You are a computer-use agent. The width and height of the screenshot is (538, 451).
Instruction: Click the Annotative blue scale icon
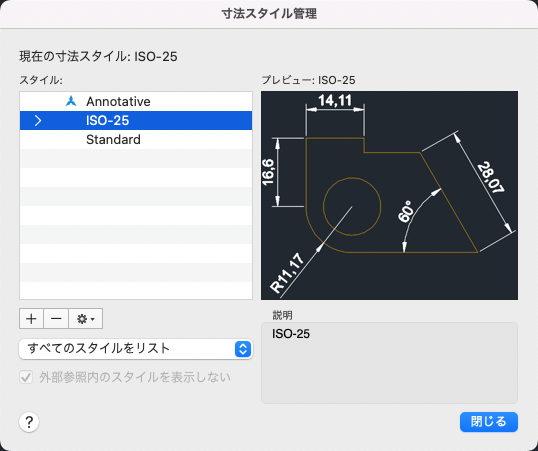[x=71, y=101]
